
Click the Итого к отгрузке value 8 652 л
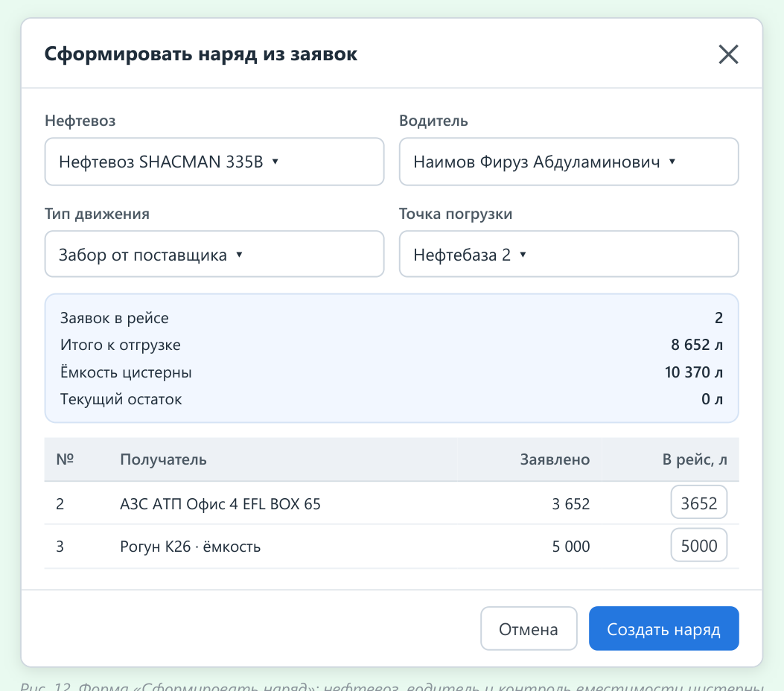coord(696,345)
